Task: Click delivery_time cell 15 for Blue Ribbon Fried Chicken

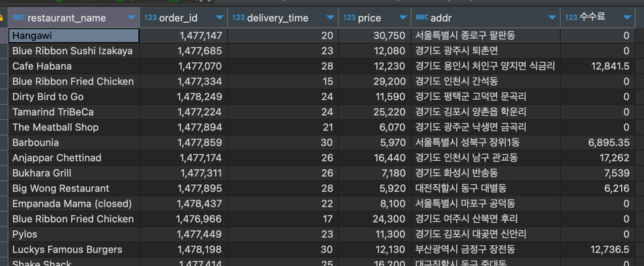Action: (x=283, y=82)
